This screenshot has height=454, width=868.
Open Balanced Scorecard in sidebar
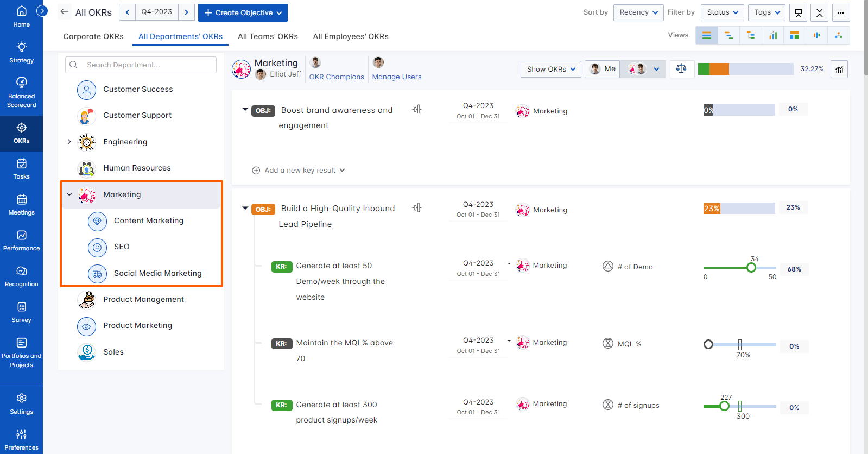pyautogui.click(x=21, y=92)
